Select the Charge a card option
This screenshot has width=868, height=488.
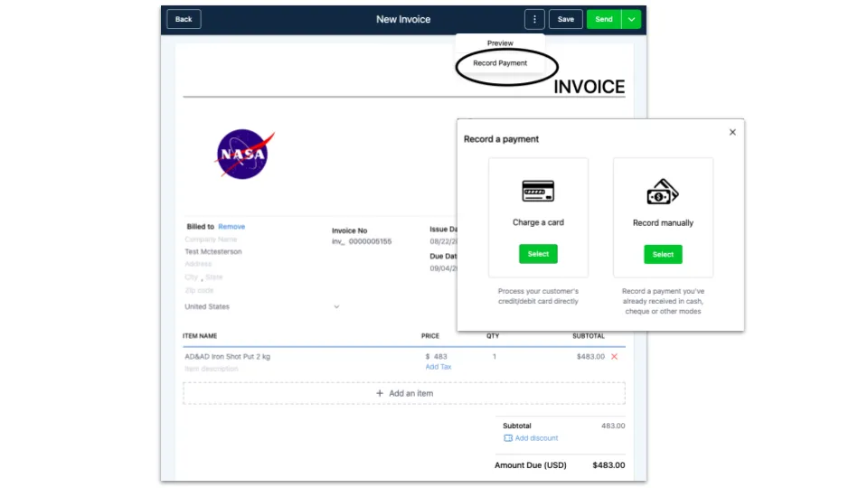coord(538,254)
